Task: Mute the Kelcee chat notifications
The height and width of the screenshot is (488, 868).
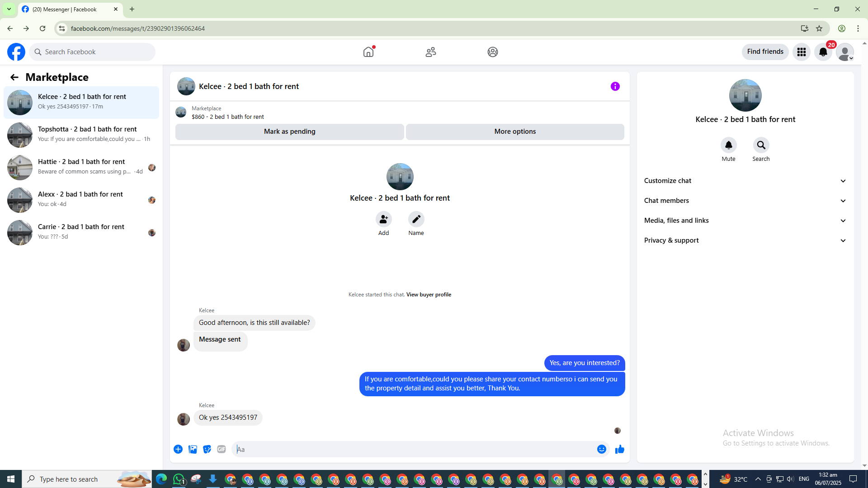Action: pyautogui.click(x=728, y=145)
